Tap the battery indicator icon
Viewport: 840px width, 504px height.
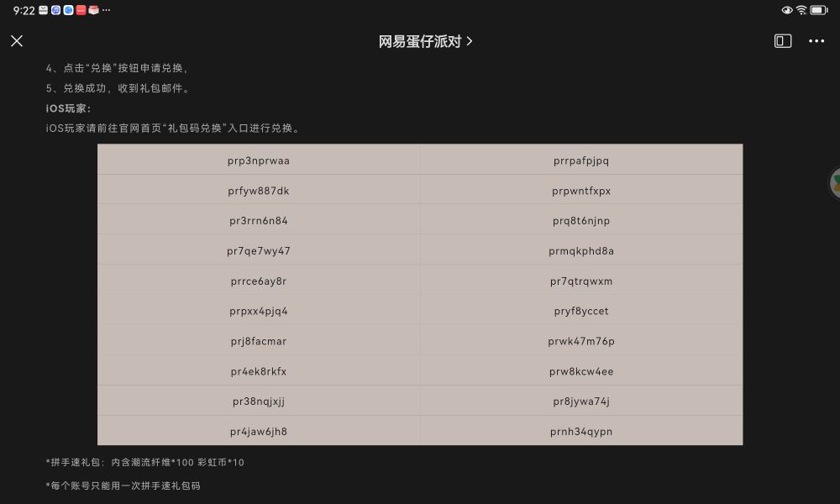click(818, 10)
